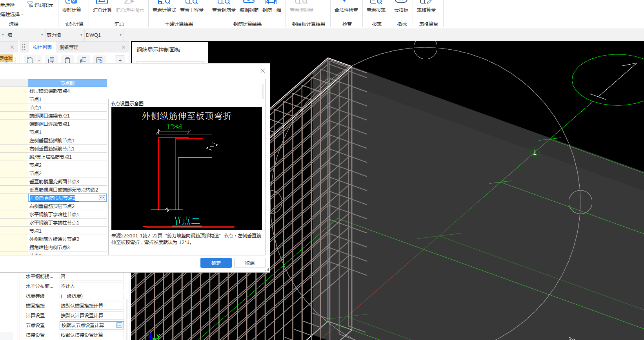
Task: Select row 左侧垂直筋插筋节点1
Action: [x=67, y=140]
